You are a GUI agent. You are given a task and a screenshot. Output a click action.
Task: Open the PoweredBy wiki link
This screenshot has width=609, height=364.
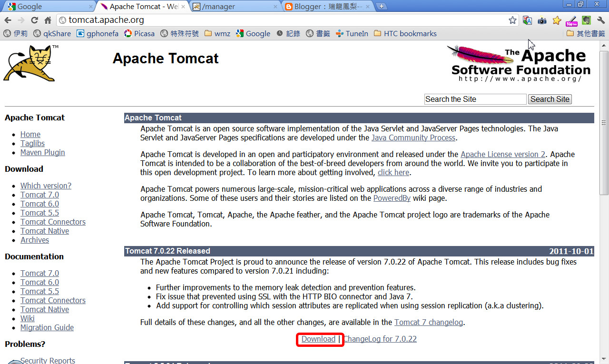coord(392,198)
